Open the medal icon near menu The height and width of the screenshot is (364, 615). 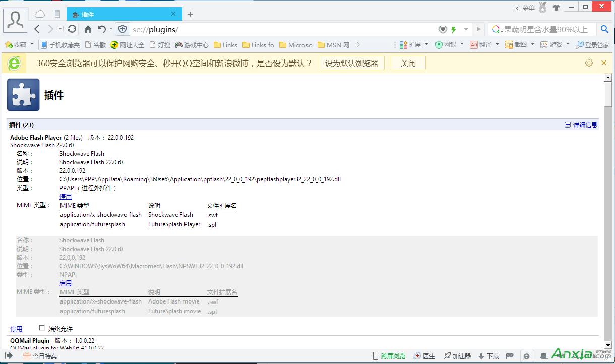(542, 7)
